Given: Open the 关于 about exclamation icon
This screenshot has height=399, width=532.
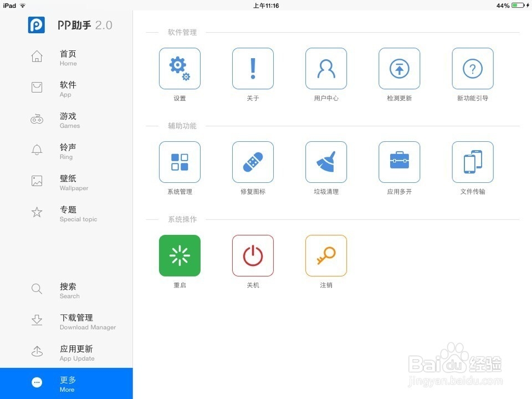Looking at the screenshot, I should pos(253,69).
